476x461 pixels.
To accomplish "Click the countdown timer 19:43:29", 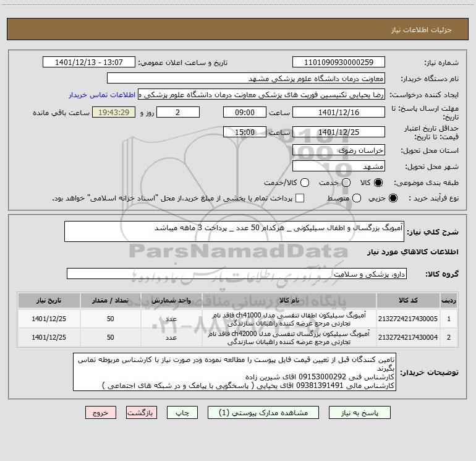I will coord(114,112).
